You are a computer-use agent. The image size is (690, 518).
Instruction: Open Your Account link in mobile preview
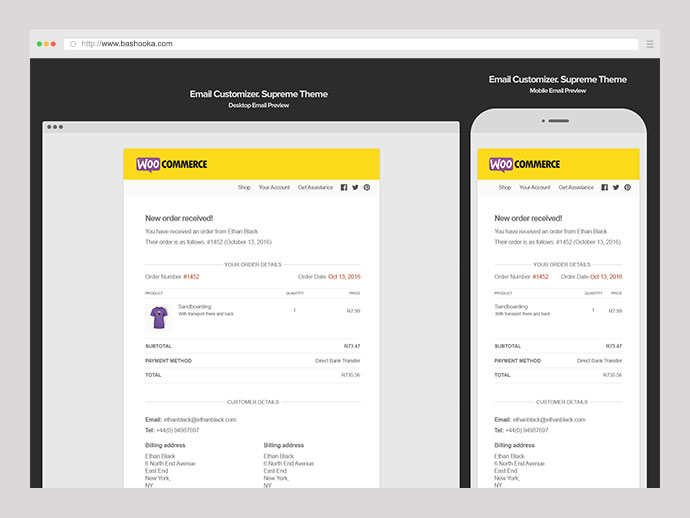tap(535, 187)
